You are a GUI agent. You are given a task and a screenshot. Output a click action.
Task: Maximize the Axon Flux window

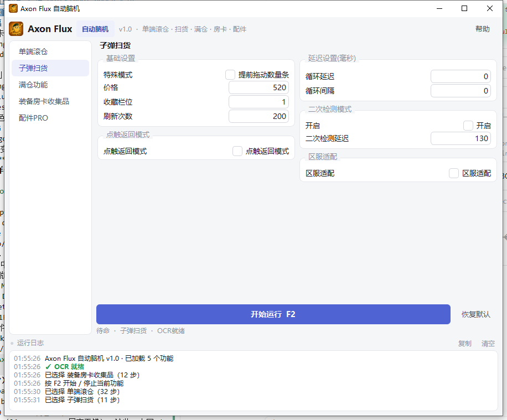(x=464, y=8)
